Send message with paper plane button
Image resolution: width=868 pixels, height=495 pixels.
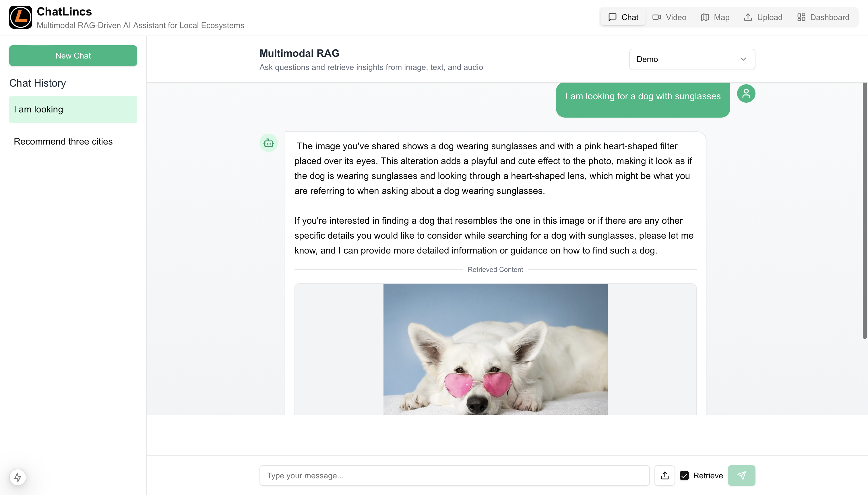pos(741,475)
